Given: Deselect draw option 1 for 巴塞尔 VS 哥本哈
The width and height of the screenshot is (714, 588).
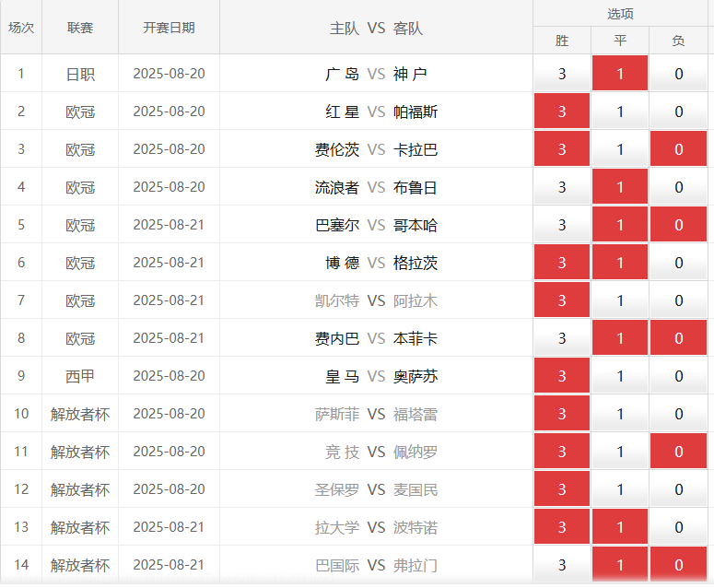Looking at the screenshot, I should point(620,225).
